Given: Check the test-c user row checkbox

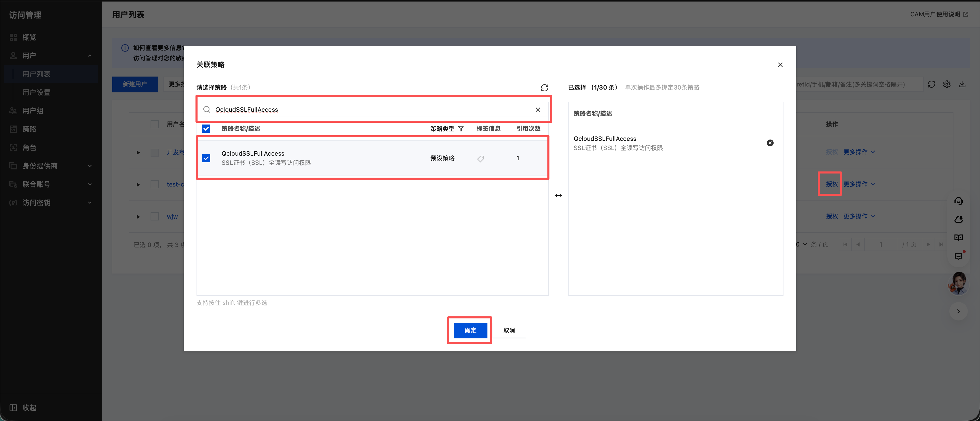Looking at the screenshot, I should click(x=154, y=184).
